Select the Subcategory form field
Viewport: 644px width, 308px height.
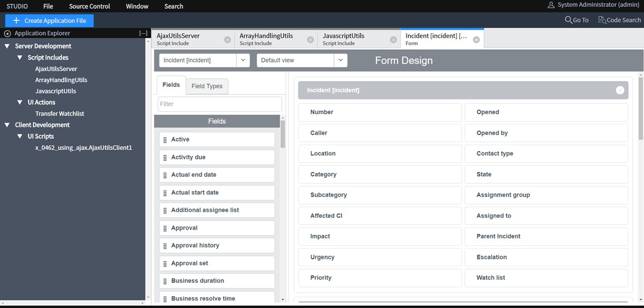(380, 195)
